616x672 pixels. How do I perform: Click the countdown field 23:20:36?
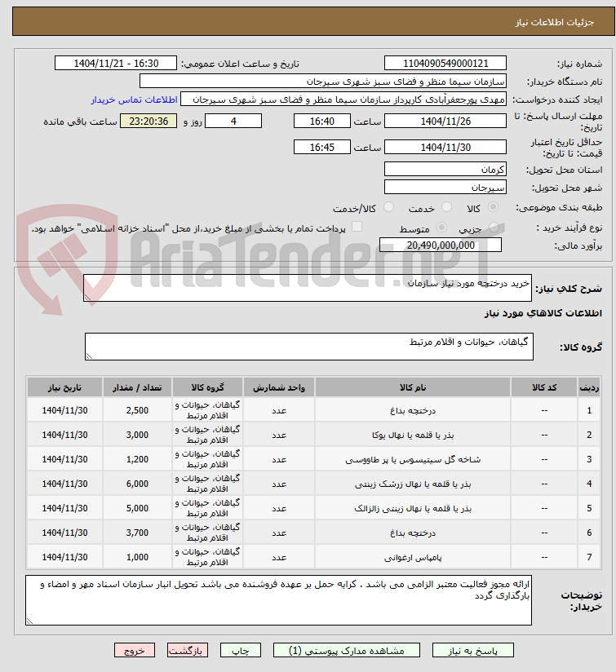pyautogui.click(x=148, y=121)
